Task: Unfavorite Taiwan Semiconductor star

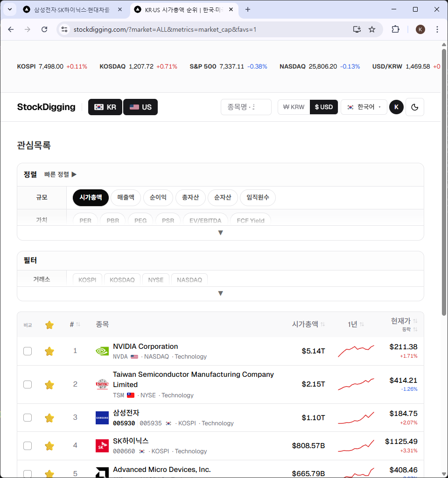Action: pos(49,385)
